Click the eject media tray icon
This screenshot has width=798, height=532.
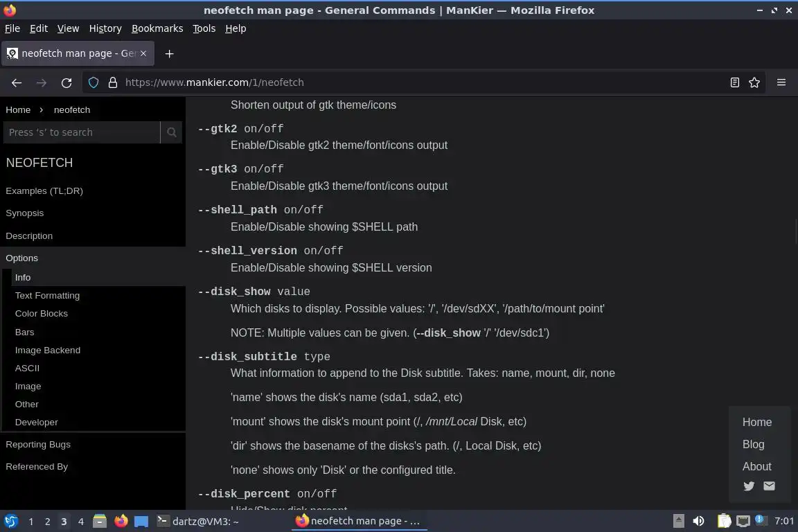tap(678, 521)
